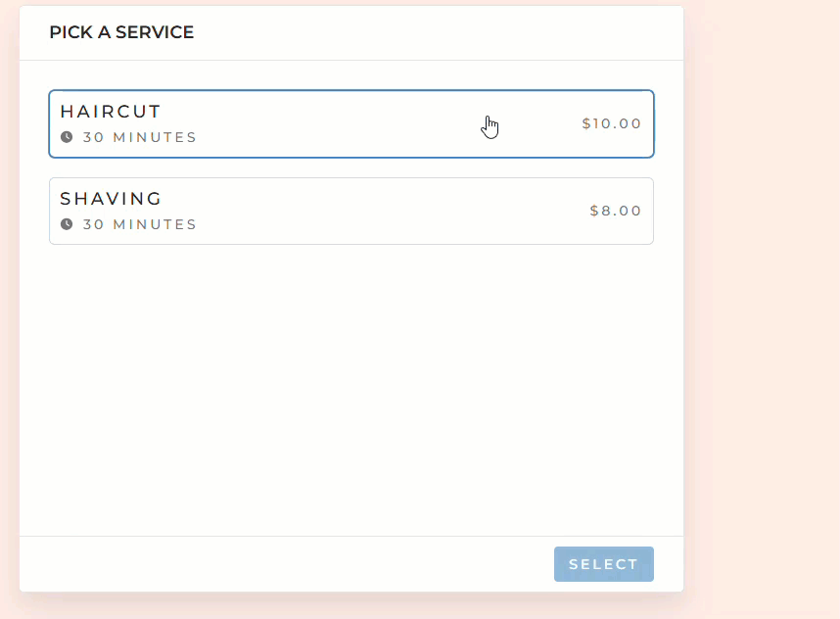Screen dimensions: 840x619
Task: Select the Shaving service option
Action: point(351,211)
